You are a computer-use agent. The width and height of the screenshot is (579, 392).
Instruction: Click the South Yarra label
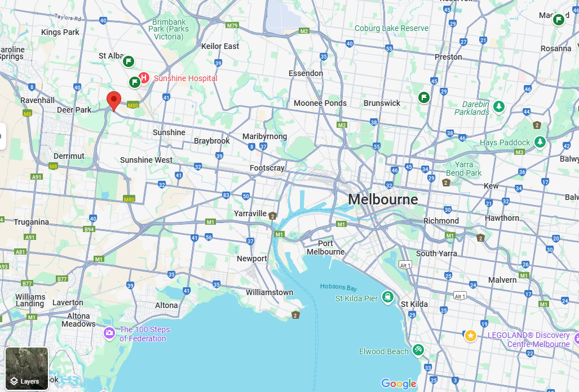click(436, 253)
